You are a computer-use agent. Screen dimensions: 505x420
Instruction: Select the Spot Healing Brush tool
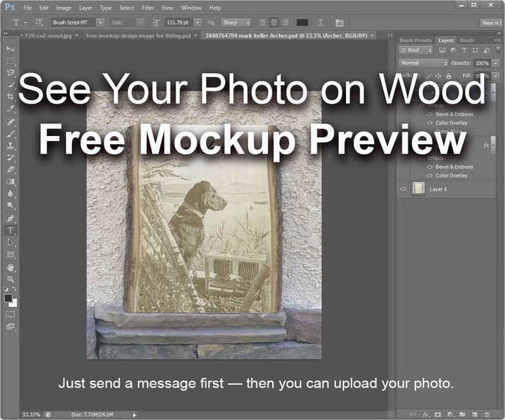point(10,121)
